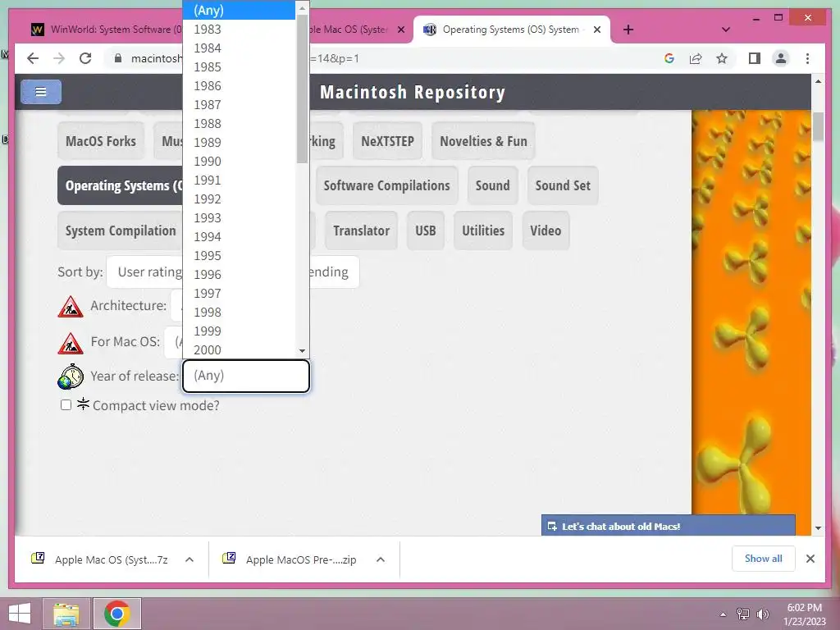Click the year list scrollbar down arrow
Viewport: 840px width, 630px height.
pyautogui.click(x=302, y=351)
